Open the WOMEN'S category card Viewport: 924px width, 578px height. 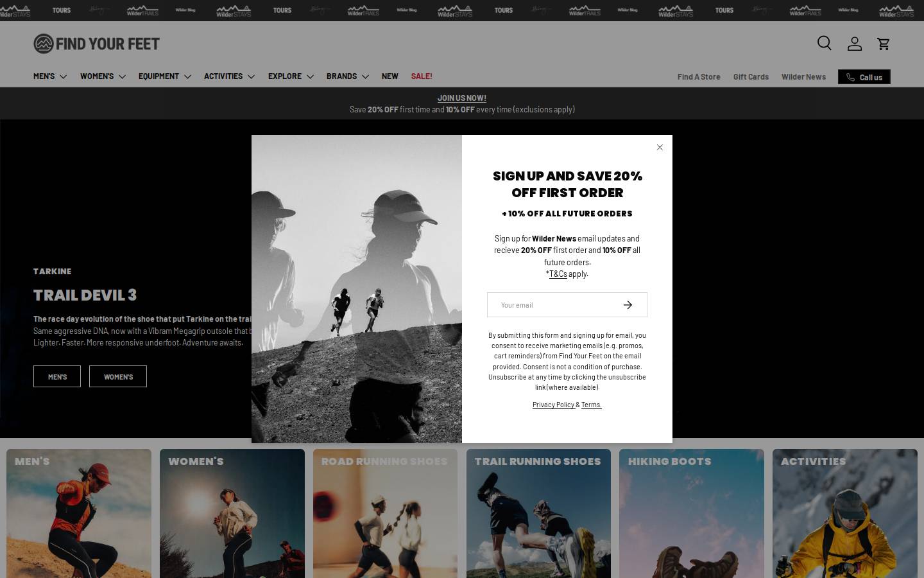click(x=232, y=513)
